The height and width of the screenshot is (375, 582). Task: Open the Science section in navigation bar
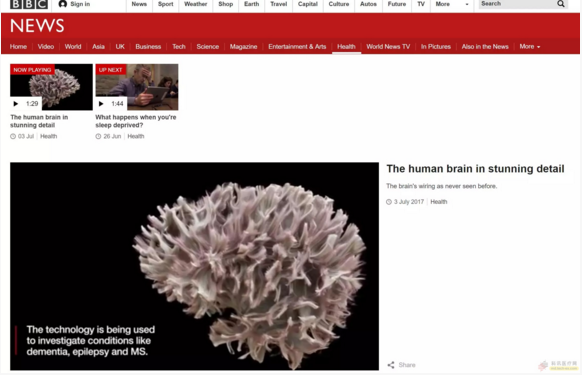coord(207,46)
